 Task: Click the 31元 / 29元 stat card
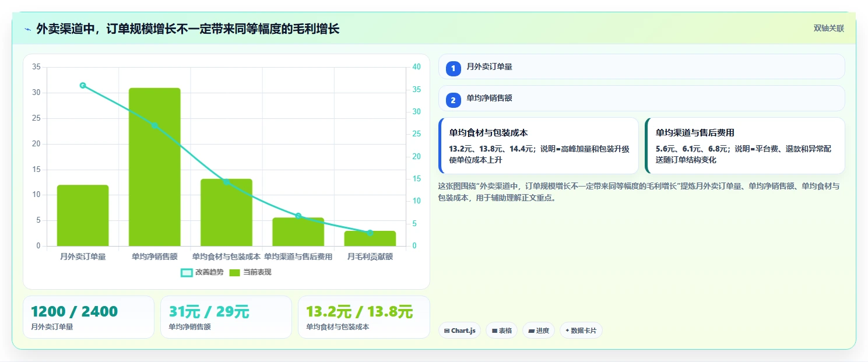[x=226, y=317]
